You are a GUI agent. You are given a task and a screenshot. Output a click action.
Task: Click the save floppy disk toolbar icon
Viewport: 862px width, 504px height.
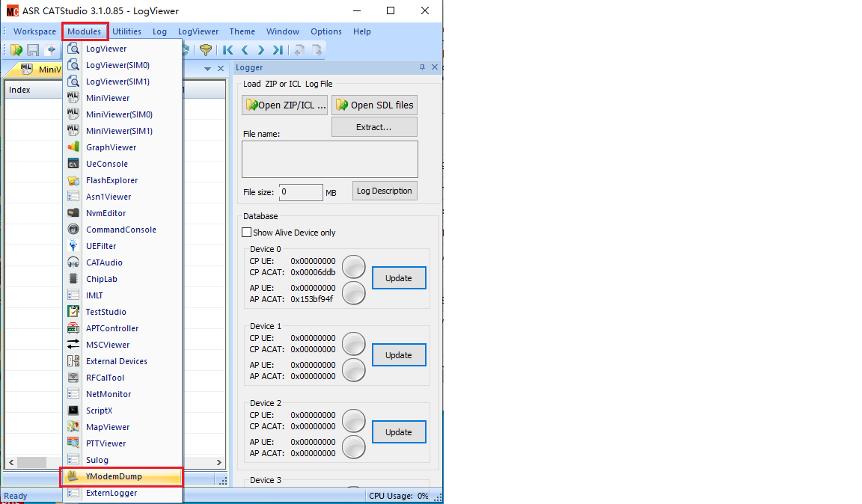pos(33,50)
